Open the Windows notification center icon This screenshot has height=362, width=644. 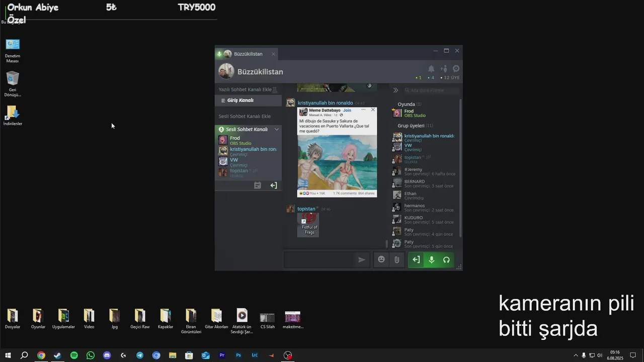pos(633,355)
